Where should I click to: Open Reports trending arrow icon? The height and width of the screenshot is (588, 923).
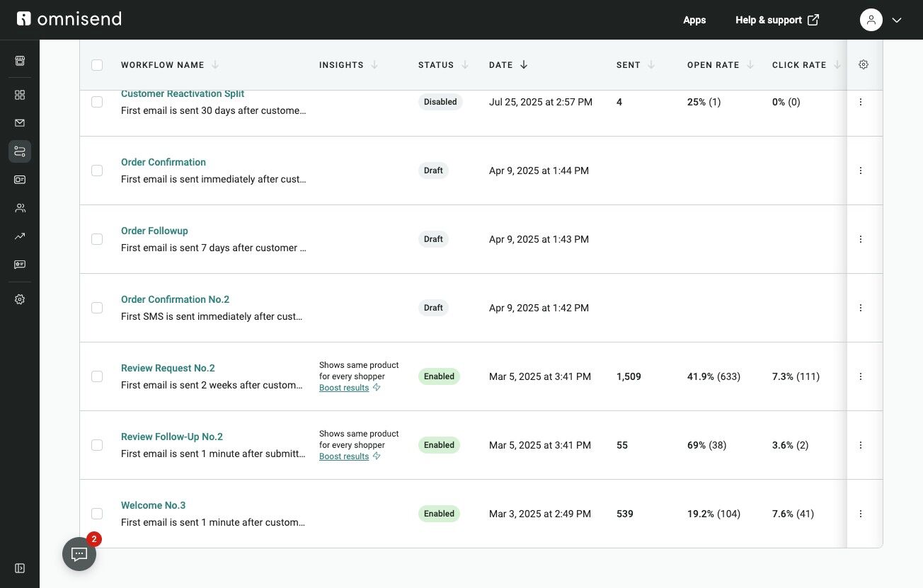(20, 236)
